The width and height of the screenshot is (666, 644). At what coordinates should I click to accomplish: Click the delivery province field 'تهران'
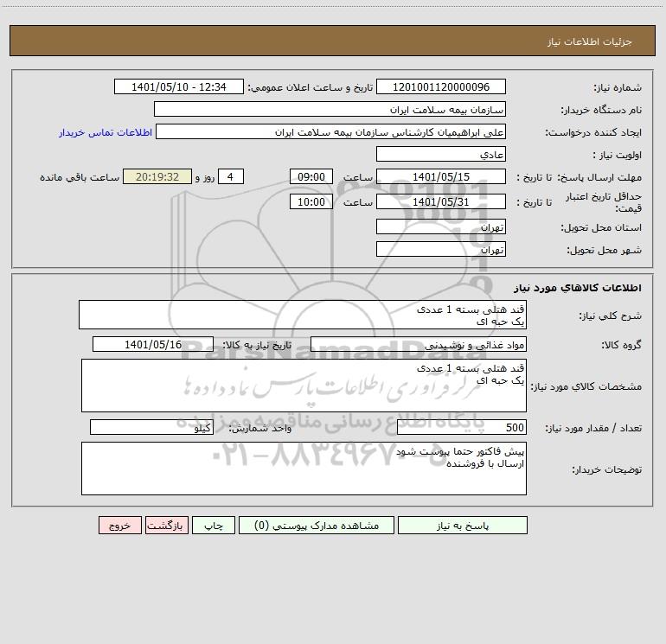point(441,226)
